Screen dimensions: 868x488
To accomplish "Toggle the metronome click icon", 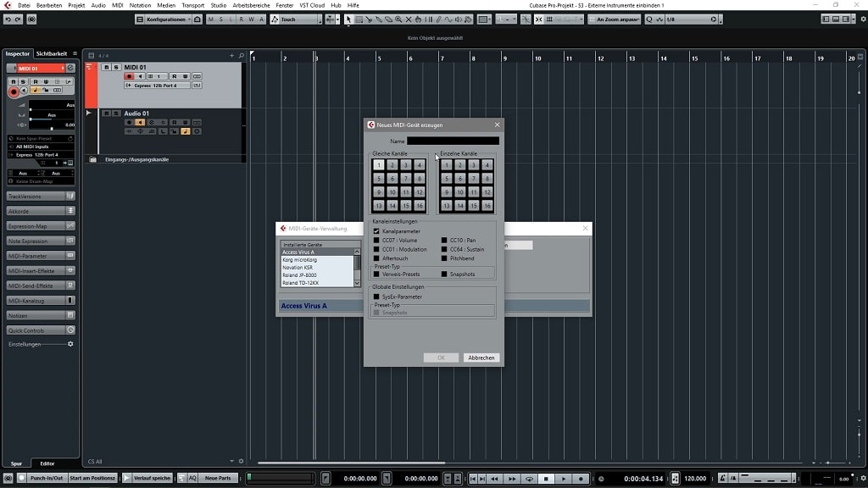I will [x=723, y=478].
